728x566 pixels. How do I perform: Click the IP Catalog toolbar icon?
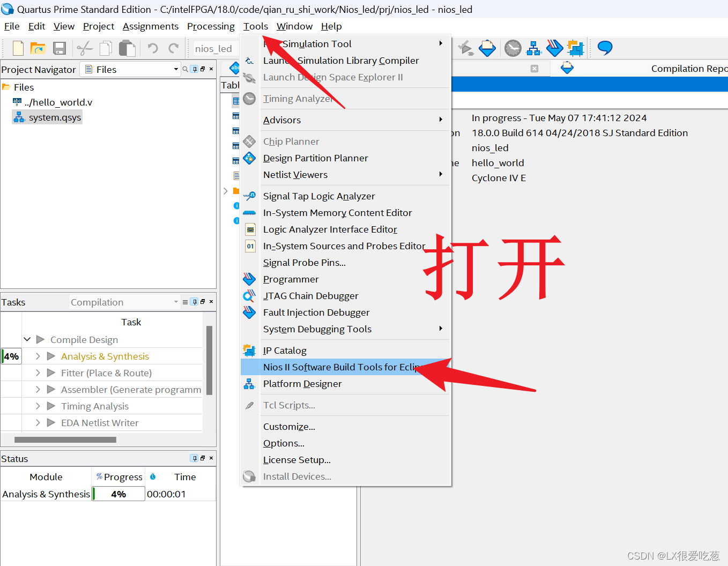[x=575, y=48]
